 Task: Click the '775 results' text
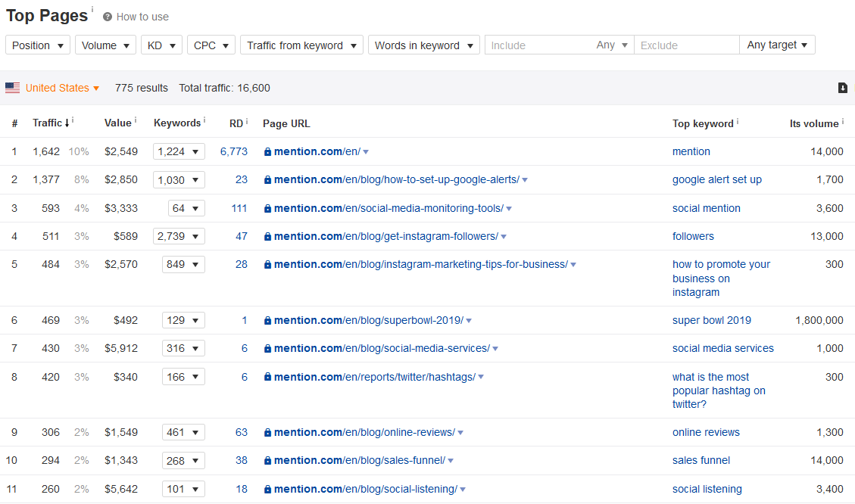141,88
